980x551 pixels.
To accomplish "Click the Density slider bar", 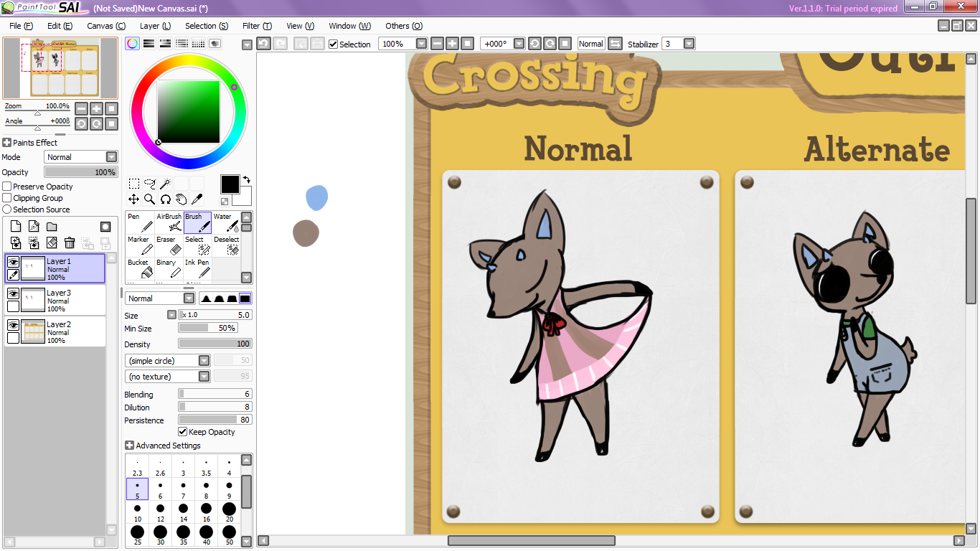I will pos(215,344).
